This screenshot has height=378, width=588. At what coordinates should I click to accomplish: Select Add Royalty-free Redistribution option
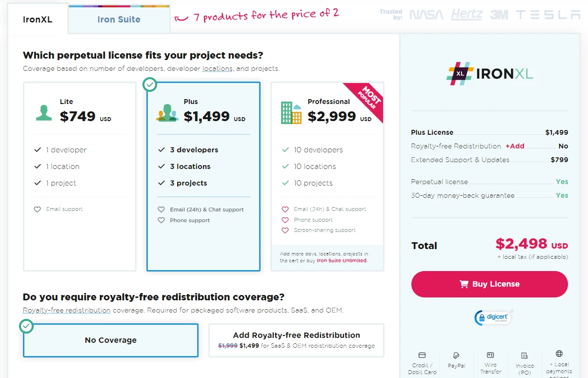click(x=296, y=340)
